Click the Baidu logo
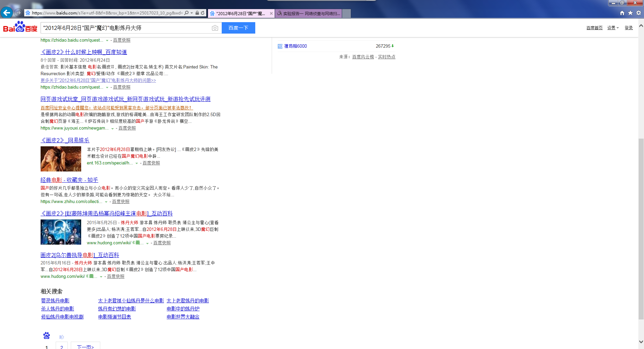The width and height of the screenshot is (644, 349). point(20,27)
